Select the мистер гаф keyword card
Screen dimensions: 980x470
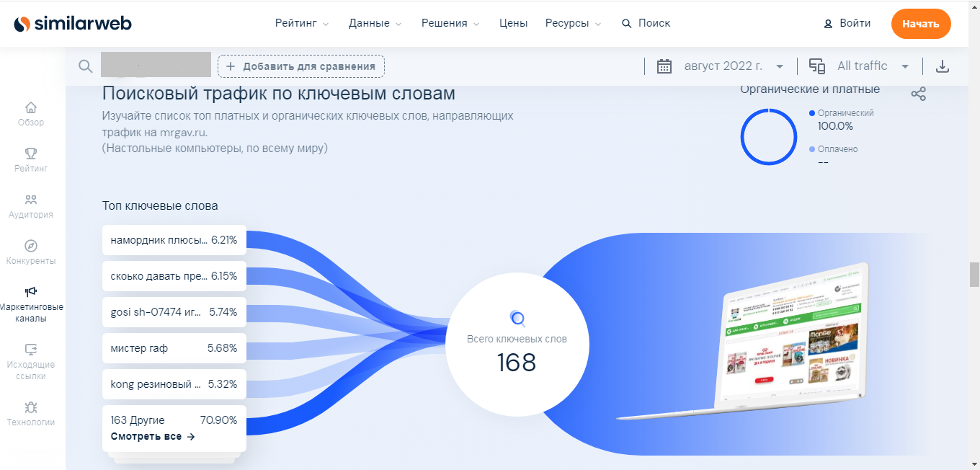point(174,348)
